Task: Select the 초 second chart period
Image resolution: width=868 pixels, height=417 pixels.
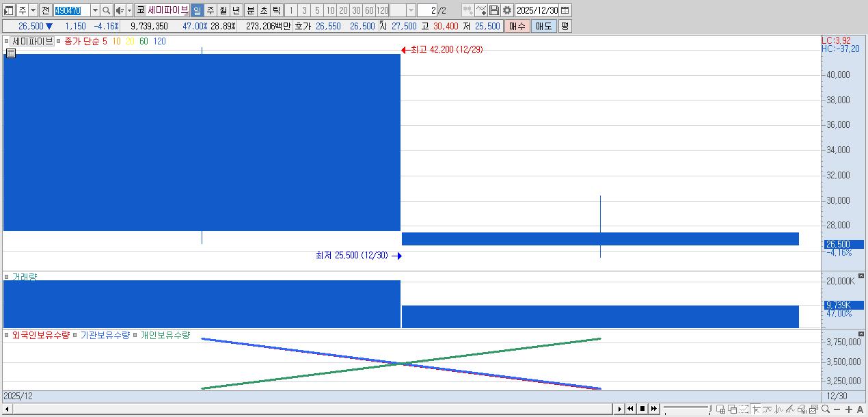Action: [263, 10]
